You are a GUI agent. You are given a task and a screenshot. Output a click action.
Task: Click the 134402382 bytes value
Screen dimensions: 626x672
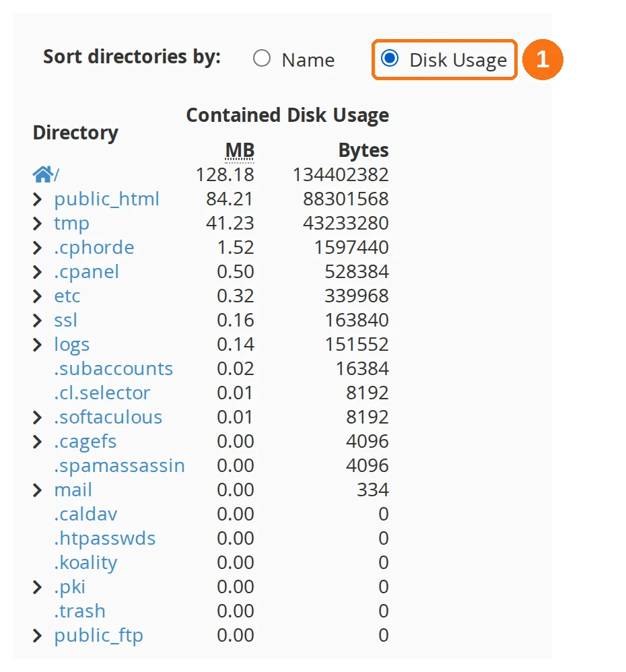[x=341, y=175]
